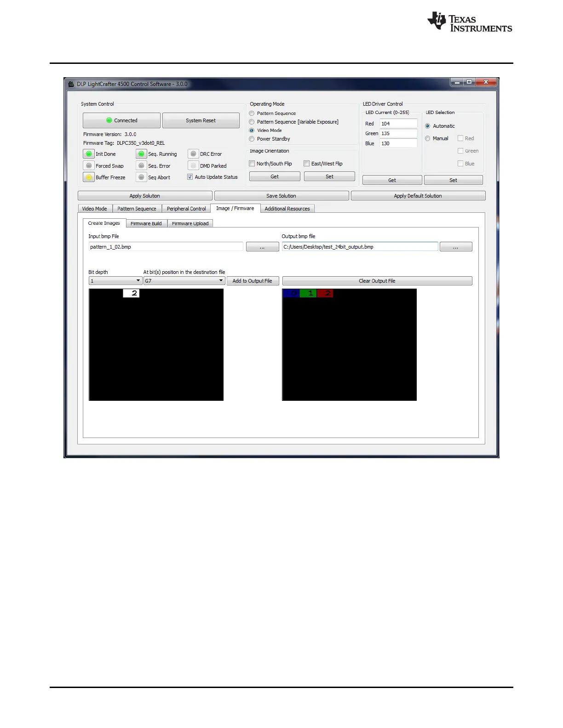Select Video Mode radio button
The height and width of the screenshot is (728, 563).
click(x=252, y=130)
